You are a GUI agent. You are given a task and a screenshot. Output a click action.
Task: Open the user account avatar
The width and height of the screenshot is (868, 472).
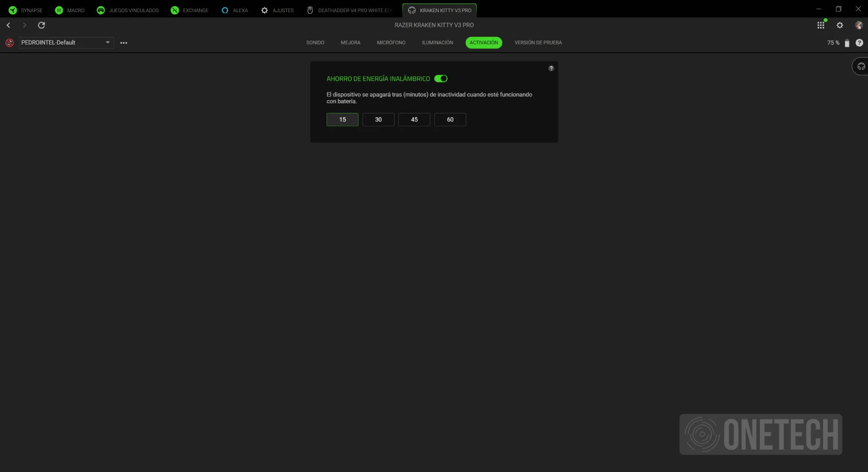[858, 25]
